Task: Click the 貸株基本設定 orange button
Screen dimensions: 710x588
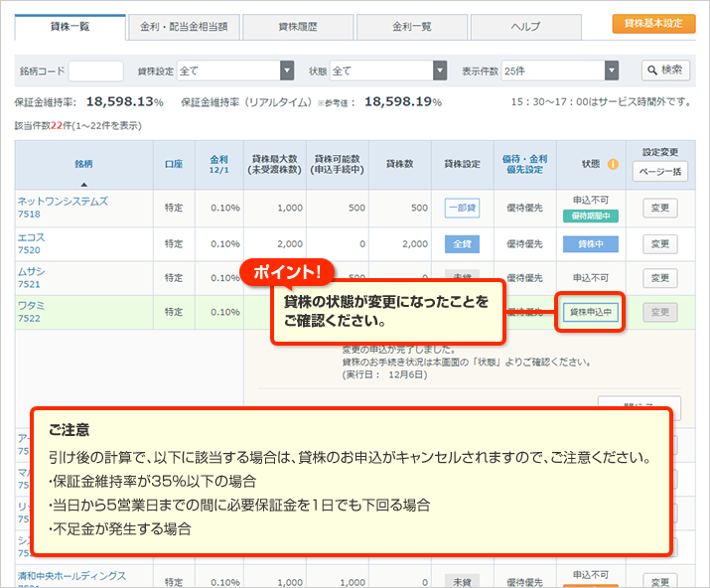Action: pos(653,23)
